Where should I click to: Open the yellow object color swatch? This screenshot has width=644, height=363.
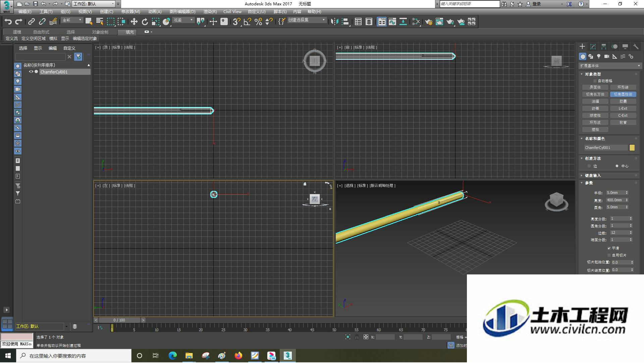(x=632, y=148)
